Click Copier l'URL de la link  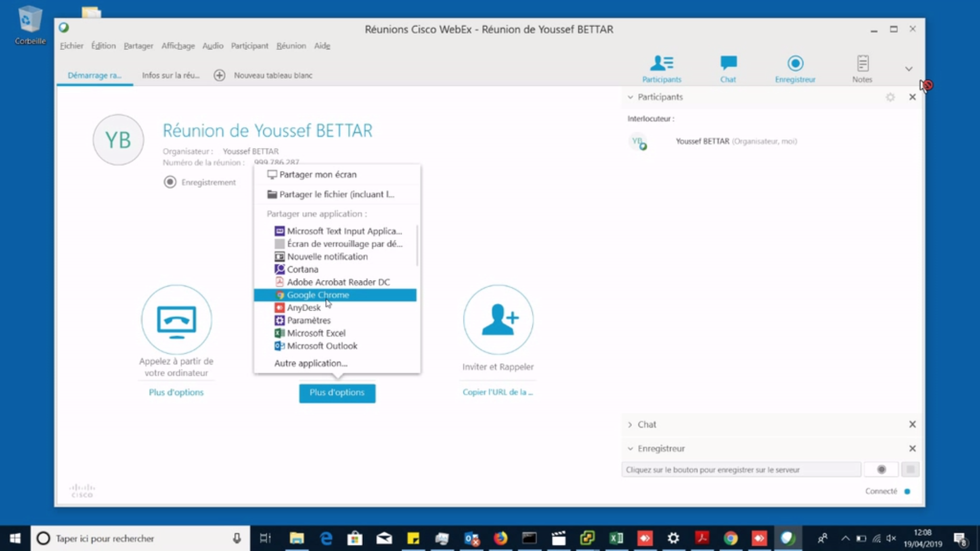(498, 392)
